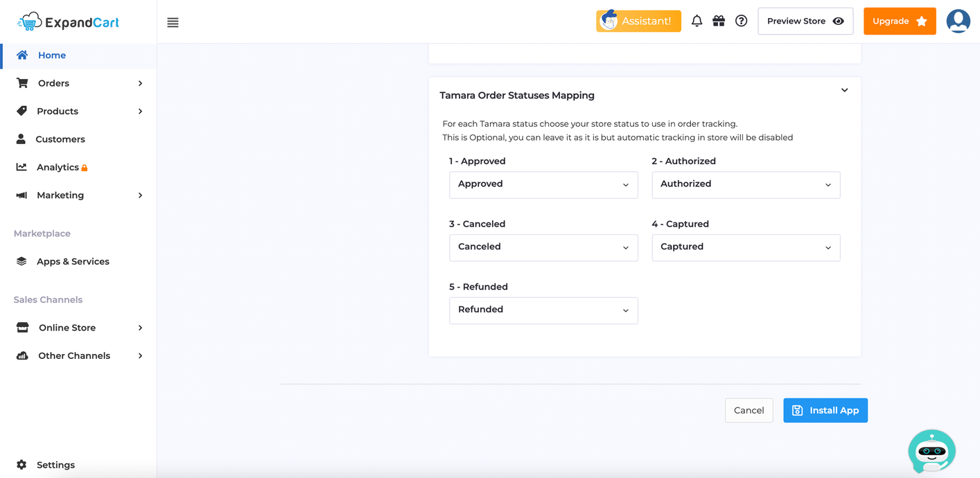980x478 pixels.
Task: Open Online Store menu item
Action: click(x=78, y=328)
